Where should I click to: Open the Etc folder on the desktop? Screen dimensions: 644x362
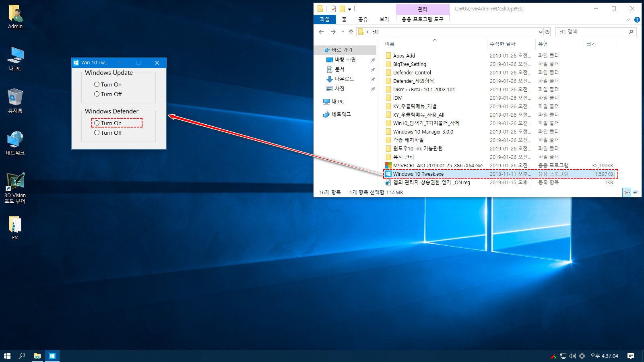point(15,228)
